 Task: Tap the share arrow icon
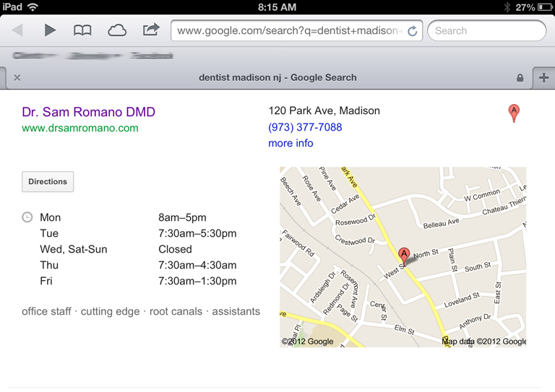(151, 30)
